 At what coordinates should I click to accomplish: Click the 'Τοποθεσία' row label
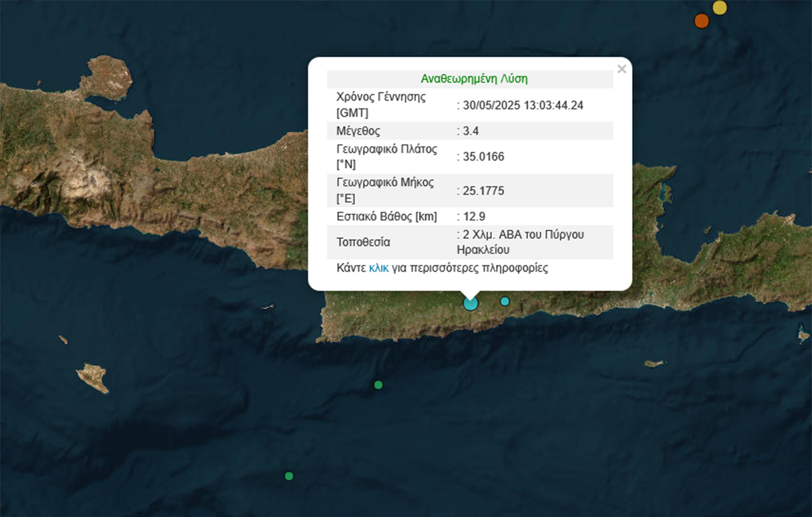pos(363,242)
